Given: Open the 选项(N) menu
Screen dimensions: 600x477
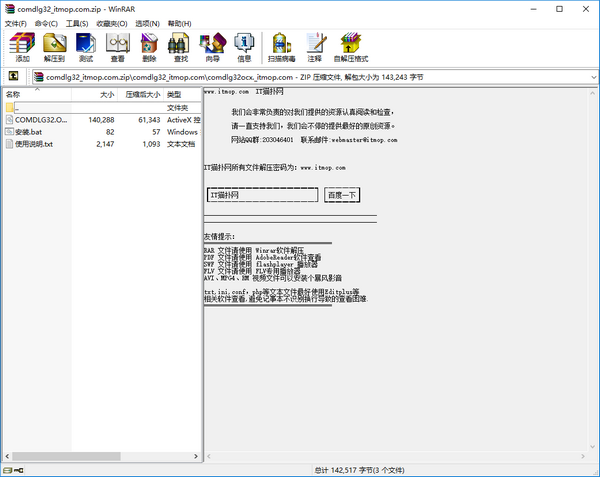Looking at the screenshot, I should (x=147, y=23).
